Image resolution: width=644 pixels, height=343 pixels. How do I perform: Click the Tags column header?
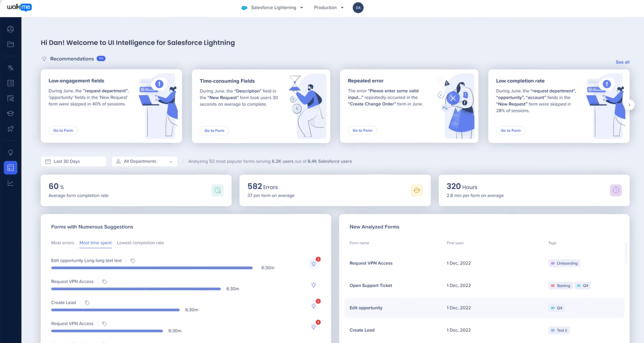pyautogui.click(x=553, y=243)
